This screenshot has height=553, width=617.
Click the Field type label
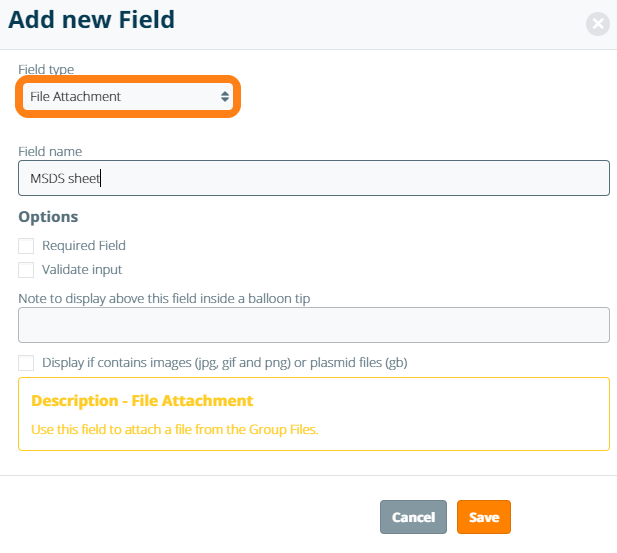point(46,69)
